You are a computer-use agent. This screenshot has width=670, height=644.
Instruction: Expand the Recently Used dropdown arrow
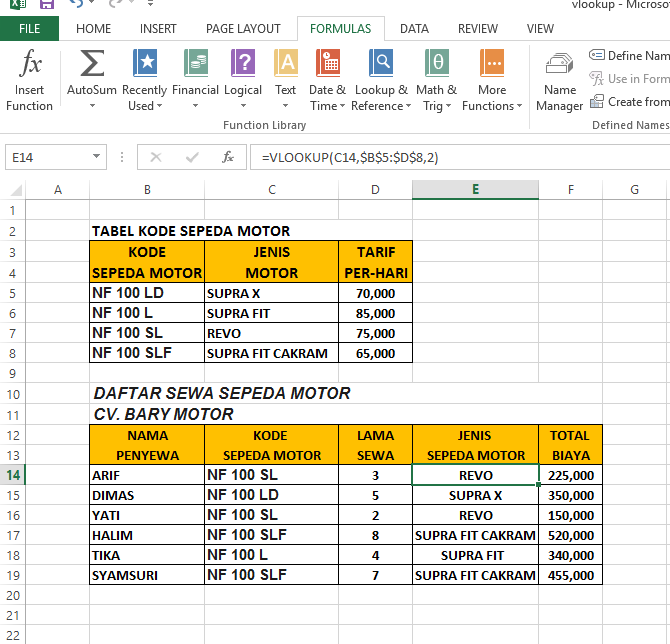coord(159,106)
